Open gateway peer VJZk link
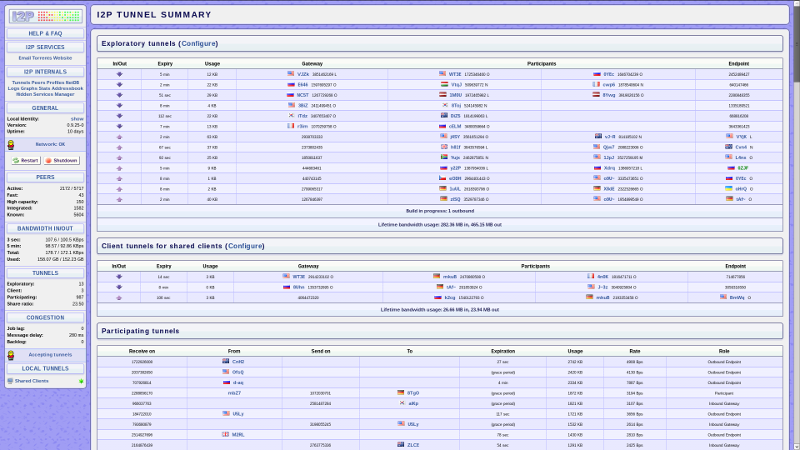The width and height of the screenshot is (800, 450). coord(303,74)
